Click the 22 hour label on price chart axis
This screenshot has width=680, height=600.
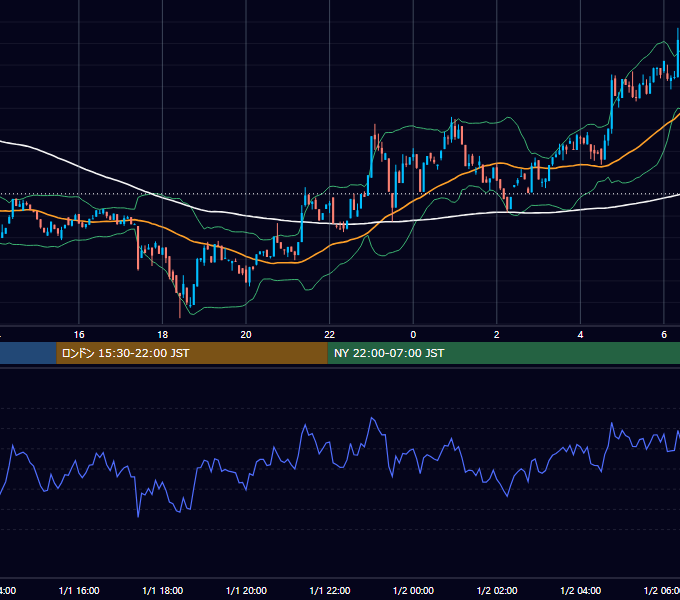330,335
